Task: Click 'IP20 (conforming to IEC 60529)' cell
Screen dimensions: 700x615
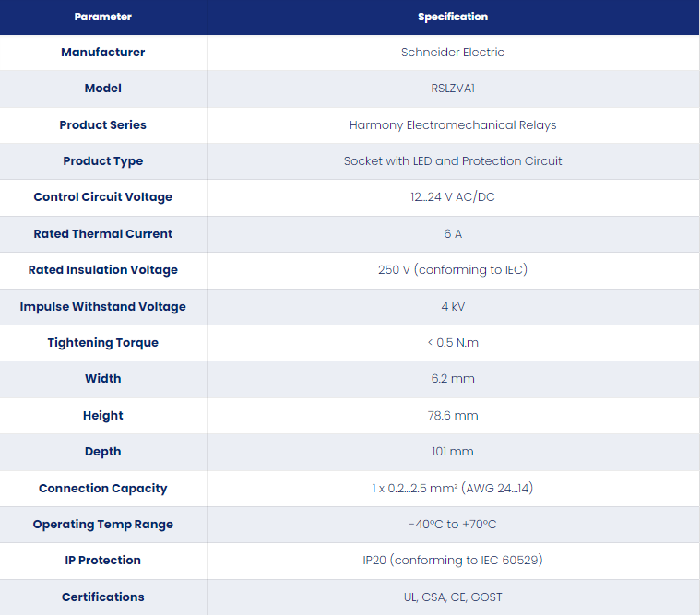Action: [453, 561]
